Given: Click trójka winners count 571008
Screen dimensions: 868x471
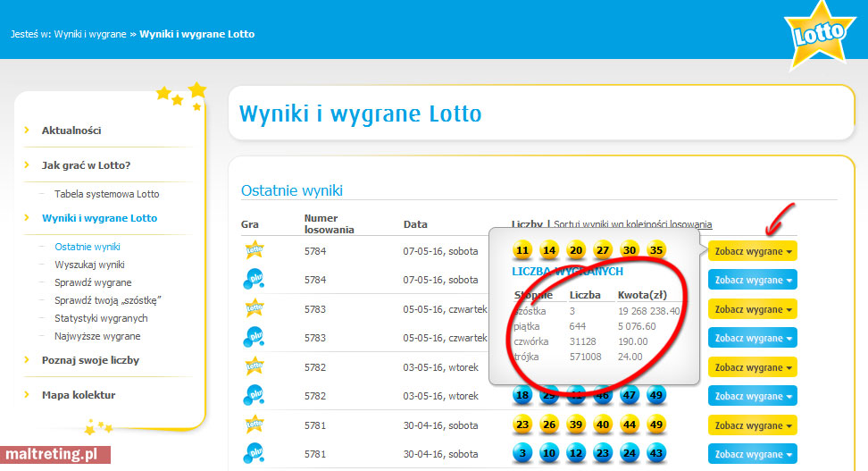Looking at the screenshot, I should coord(585,357).
